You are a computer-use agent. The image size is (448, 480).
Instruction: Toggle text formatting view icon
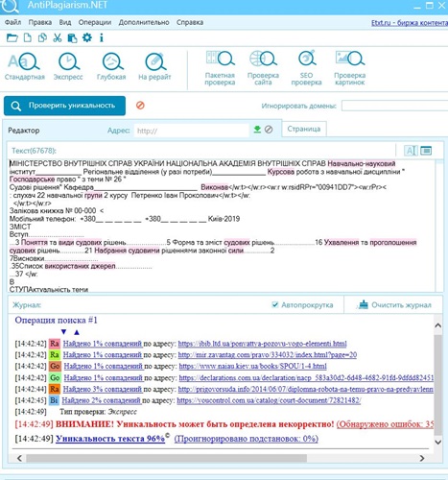[411, 151]
